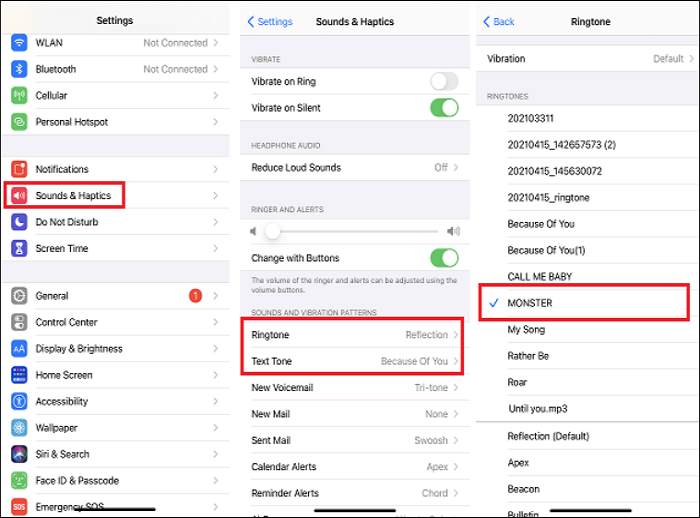Tap Back in the Ringtone screen
The image size is (700, 518).
[499, 21]
